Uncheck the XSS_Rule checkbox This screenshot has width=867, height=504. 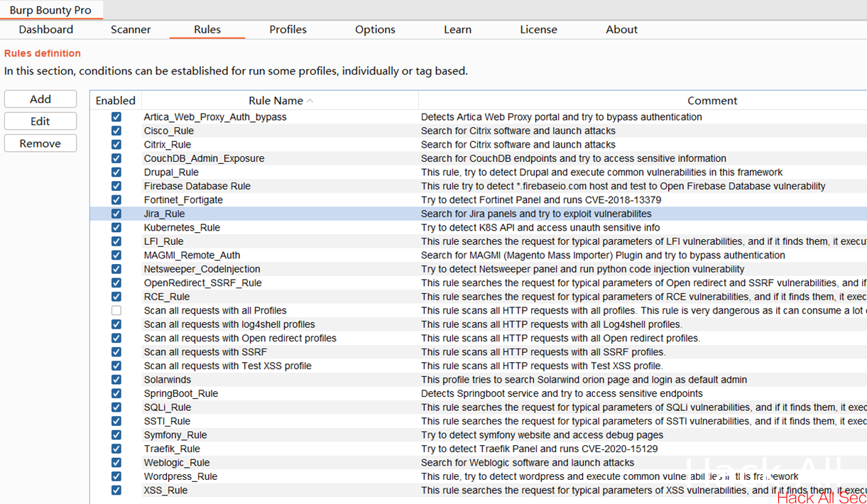pyautogui.click(x=116, y=491)
